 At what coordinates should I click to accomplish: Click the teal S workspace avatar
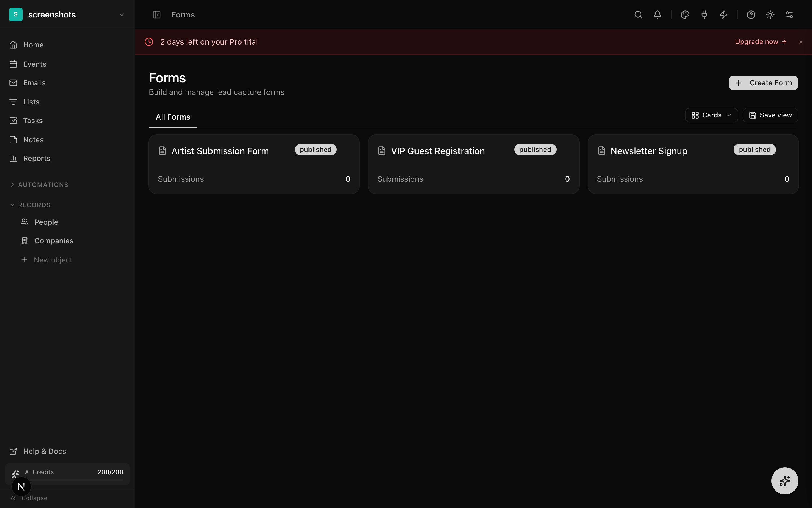click(x=16, y=14)
